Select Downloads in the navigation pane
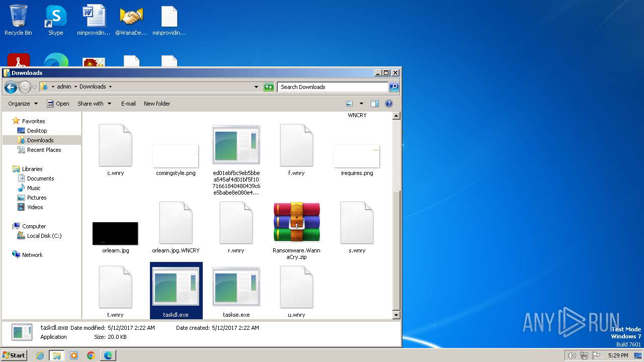 pyautogui.click(x=40, y=140)
